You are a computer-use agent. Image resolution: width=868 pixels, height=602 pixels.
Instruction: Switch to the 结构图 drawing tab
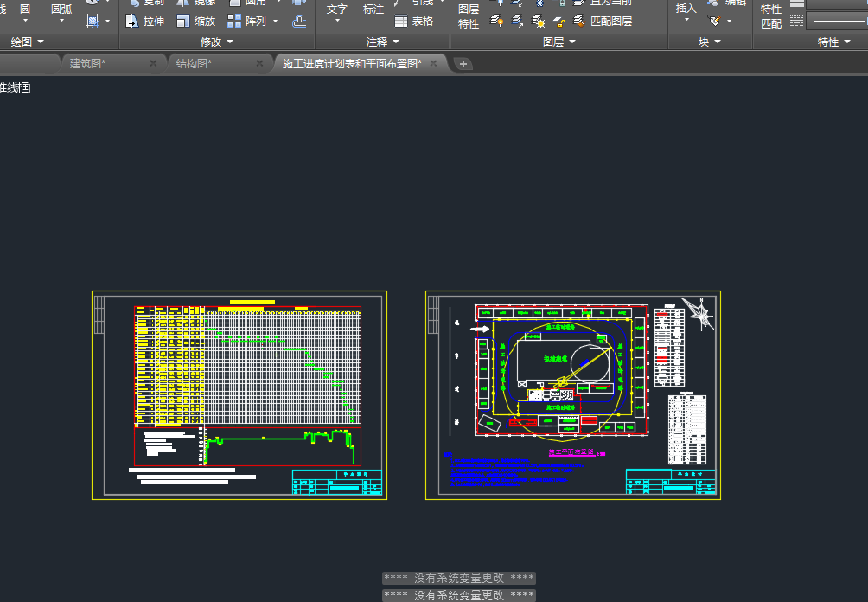(194, 63)
